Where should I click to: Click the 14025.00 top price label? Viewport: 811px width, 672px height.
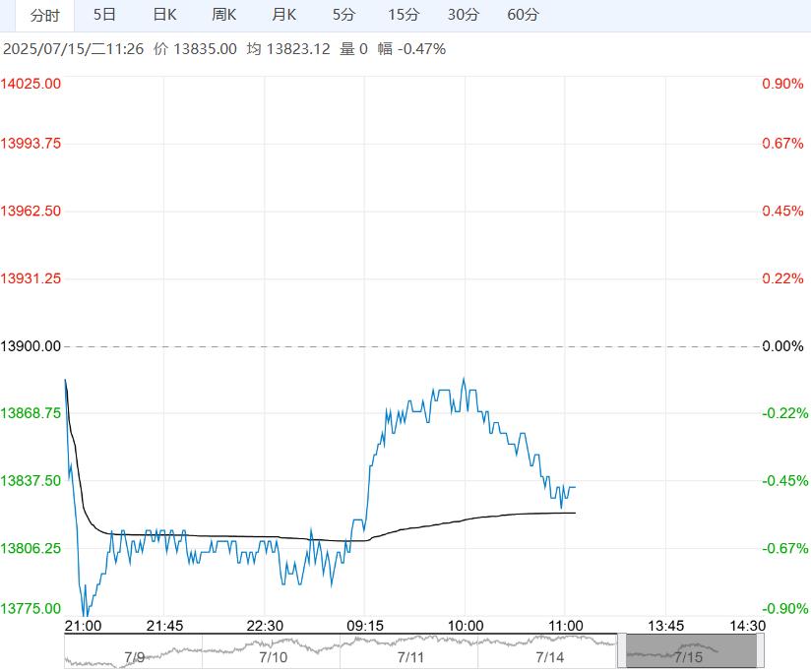click(x=31, y=84)
